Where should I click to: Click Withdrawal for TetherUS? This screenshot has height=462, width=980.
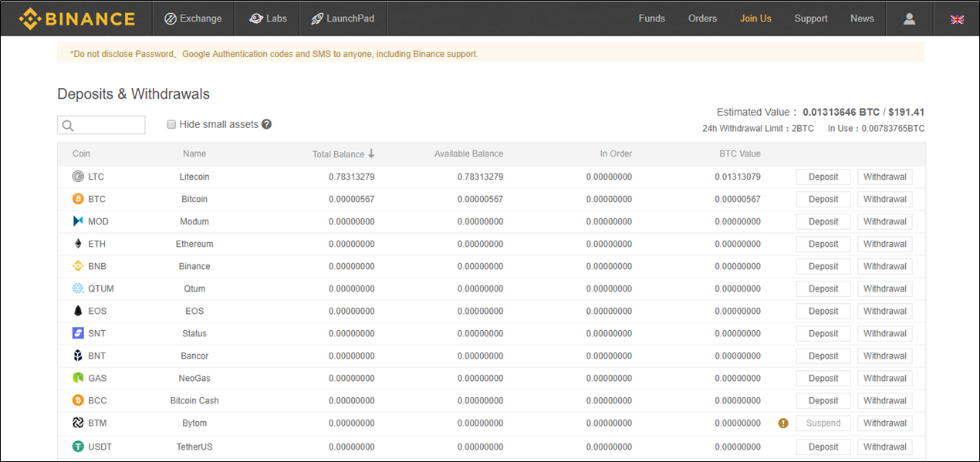point(885,447)
